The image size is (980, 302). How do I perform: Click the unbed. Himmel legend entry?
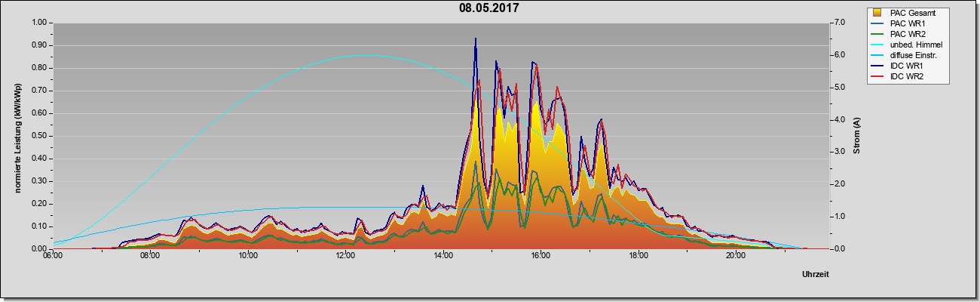[908, 45]
